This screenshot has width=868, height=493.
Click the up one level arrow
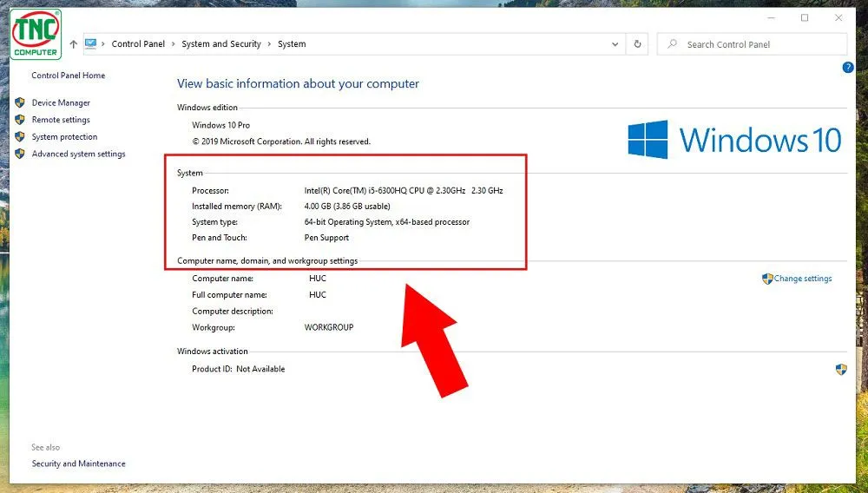click(74, 44)
